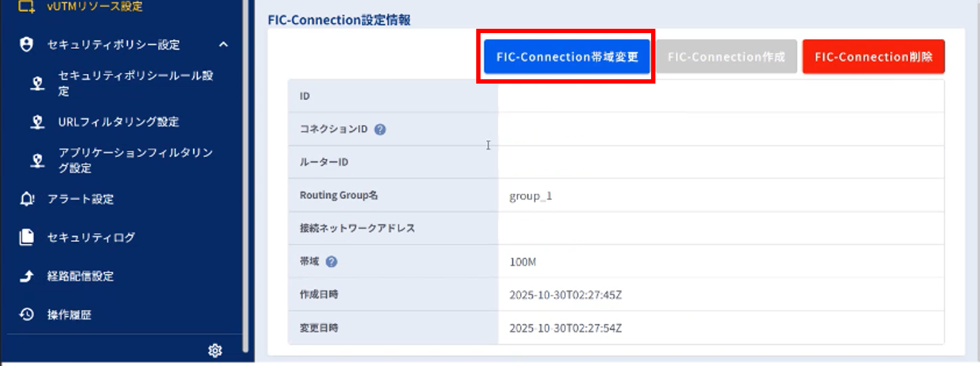Click the security log document icon

pyautogui.click(x=27, y=237)
